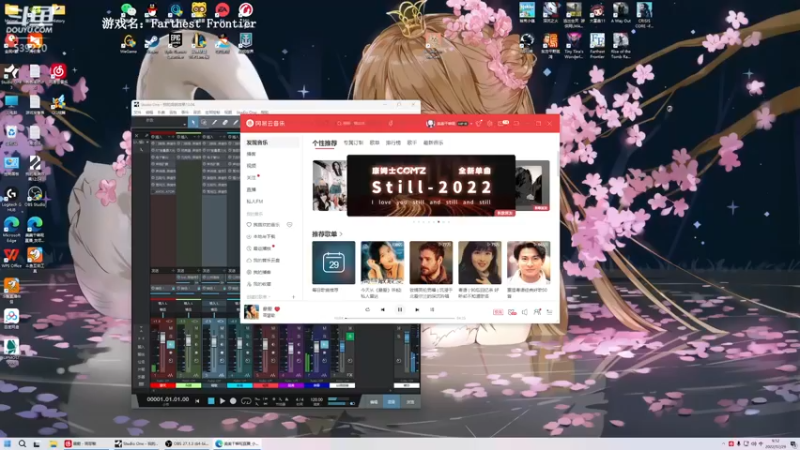This screenshot has height=450, width=800.
Task: Enable heartbeat mode next to 我喜欢的音乐
Action: click(x=289, y=224)
